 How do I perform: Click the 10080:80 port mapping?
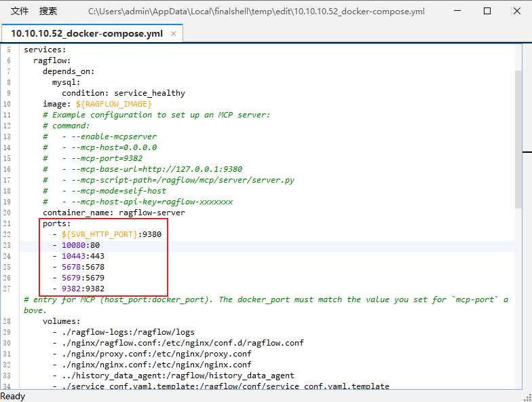pyautogui.click(x=81, y=245)
